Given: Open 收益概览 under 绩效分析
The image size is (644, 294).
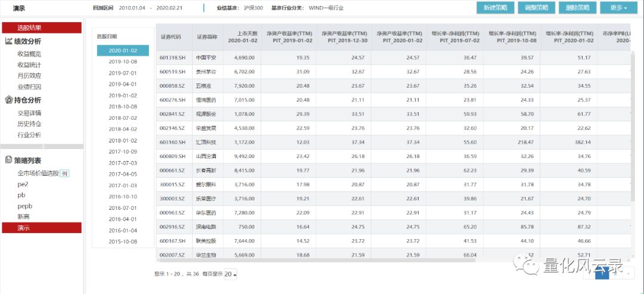Looking at the screenshot, I should (x=29, y=54).
